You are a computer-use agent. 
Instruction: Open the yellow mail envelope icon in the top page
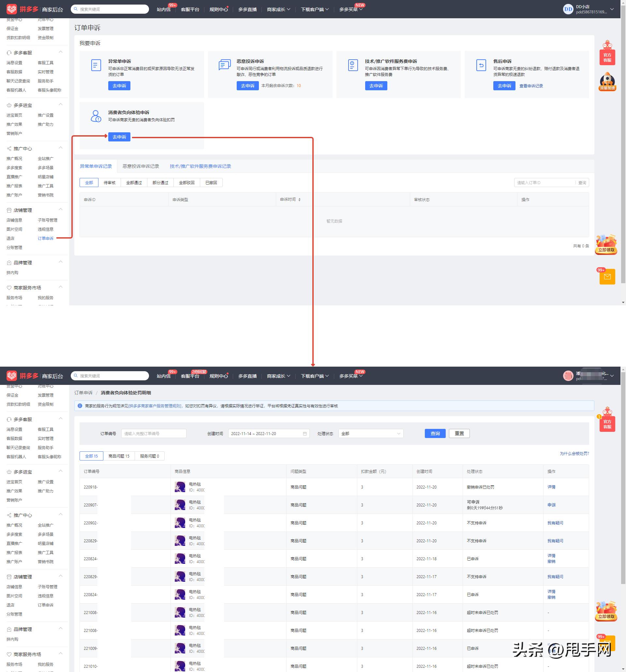tap(607, 277)
